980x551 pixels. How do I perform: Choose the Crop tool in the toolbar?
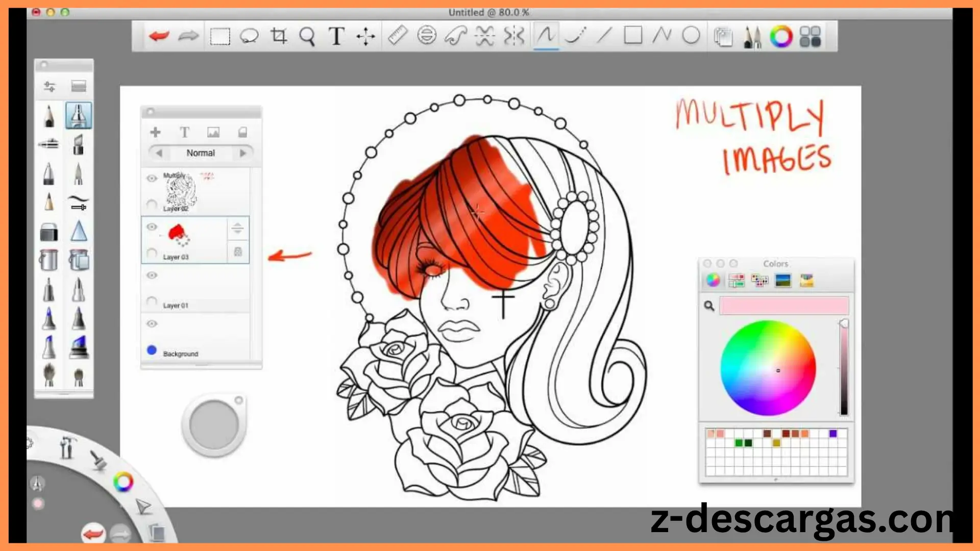pos(279,36)
